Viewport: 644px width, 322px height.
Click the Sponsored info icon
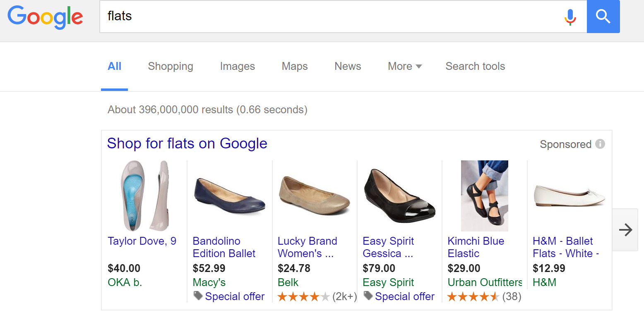[x=600, y=144]
